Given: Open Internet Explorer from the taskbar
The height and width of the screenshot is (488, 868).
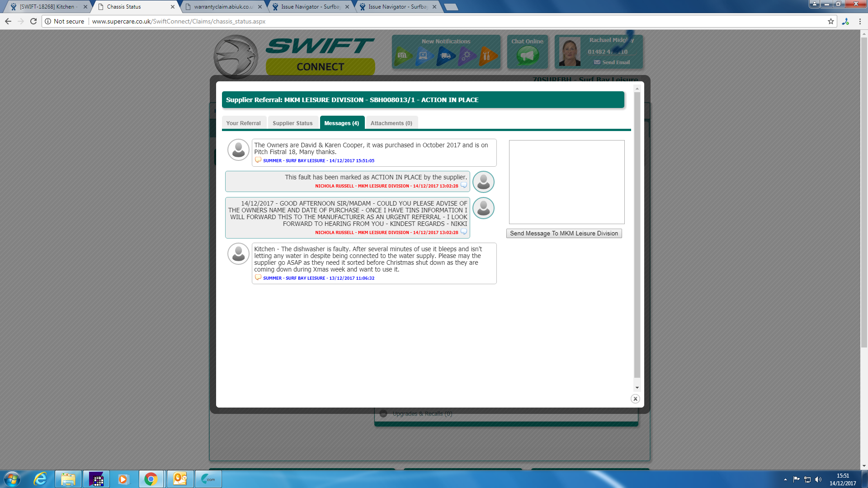Looking at the screenshot, I should (x=40, y=479).
